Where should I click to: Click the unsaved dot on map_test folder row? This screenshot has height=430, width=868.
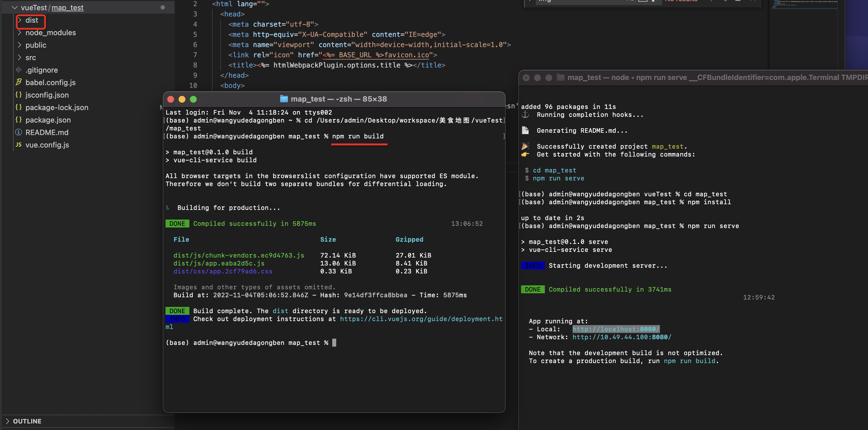(162, 7)
